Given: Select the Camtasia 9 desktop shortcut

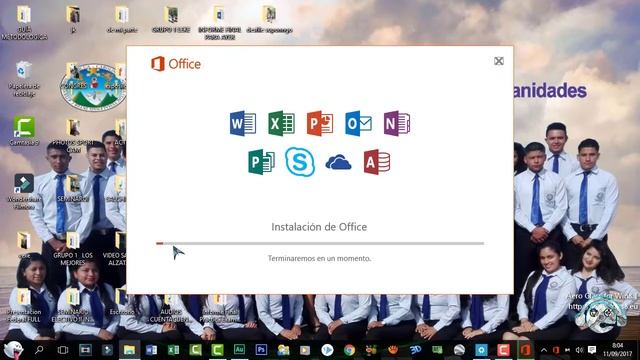Looking at the screenshot, I should 24,131.
